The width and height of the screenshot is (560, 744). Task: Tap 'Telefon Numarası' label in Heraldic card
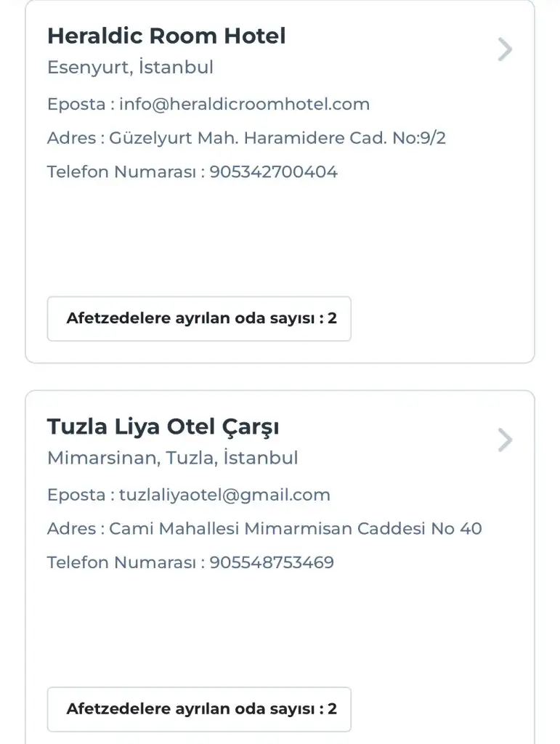(122, 172)
